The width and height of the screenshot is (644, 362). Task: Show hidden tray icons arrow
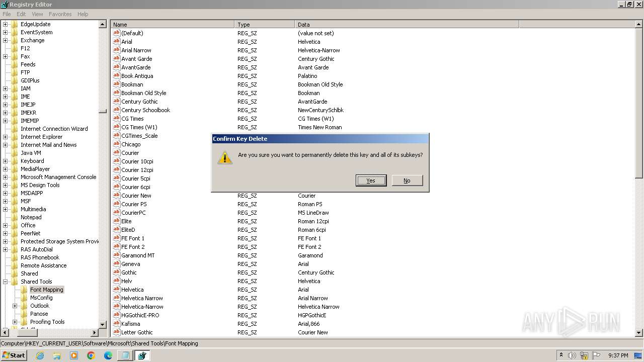(x=561, y=355)
